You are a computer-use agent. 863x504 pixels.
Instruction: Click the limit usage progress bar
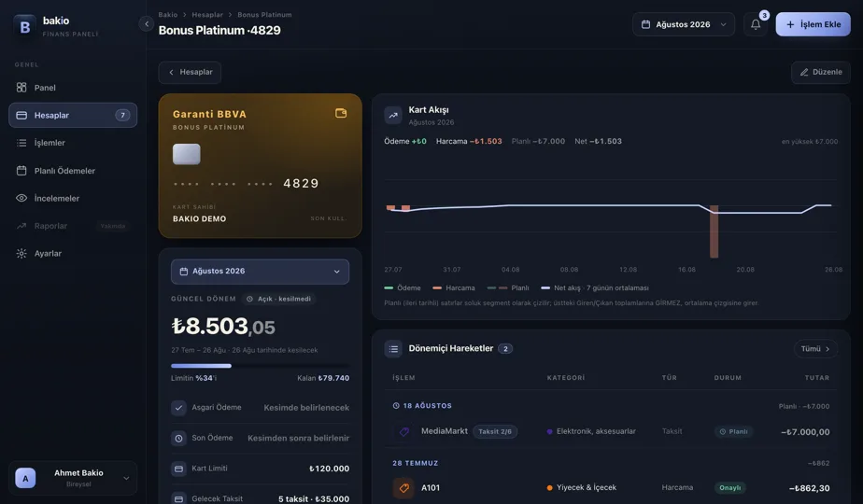tap(260, 365)
